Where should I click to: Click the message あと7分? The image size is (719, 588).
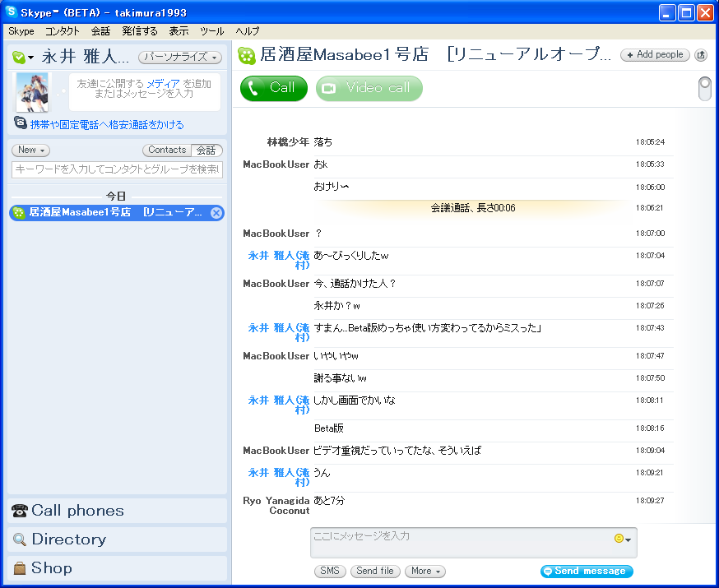point(329,501)
